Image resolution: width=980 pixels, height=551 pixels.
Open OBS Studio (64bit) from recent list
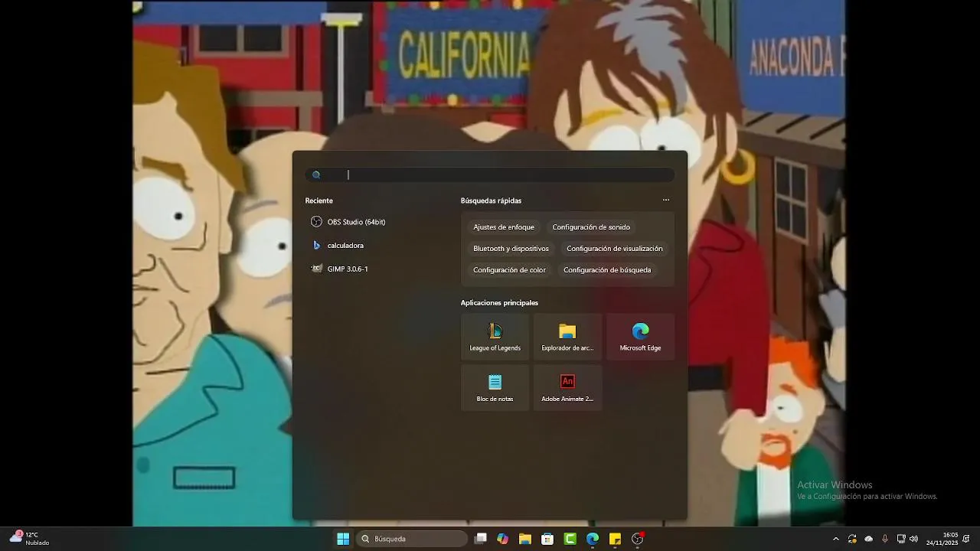pos(348,222)
